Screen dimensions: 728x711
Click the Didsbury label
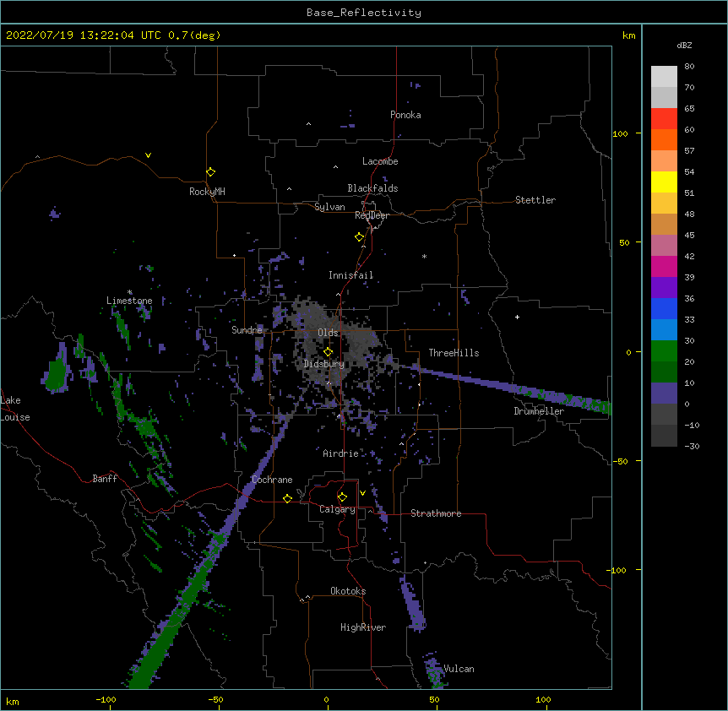[x=324, y=364]
